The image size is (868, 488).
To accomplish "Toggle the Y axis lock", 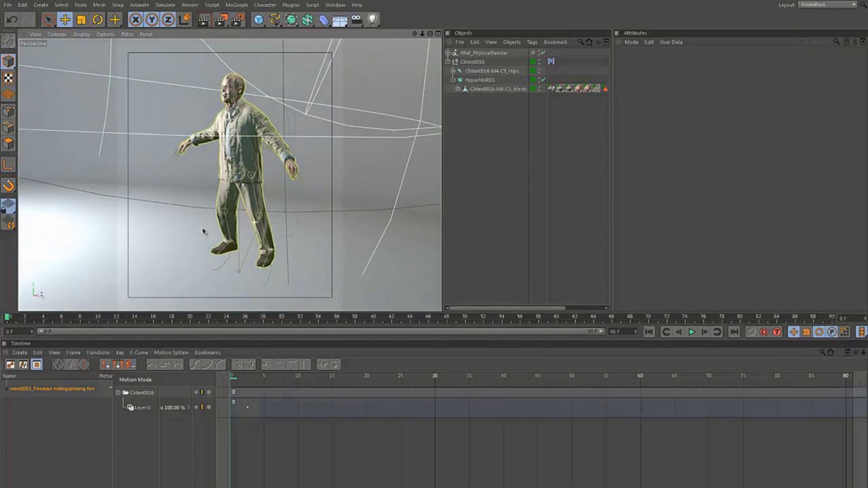I will pyautogui.click(x=152, y=20).
